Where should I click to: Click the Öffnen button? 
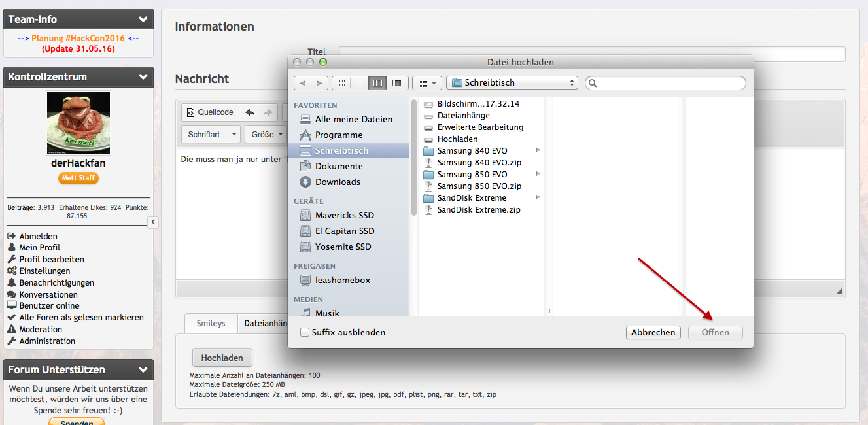point(716,332)
